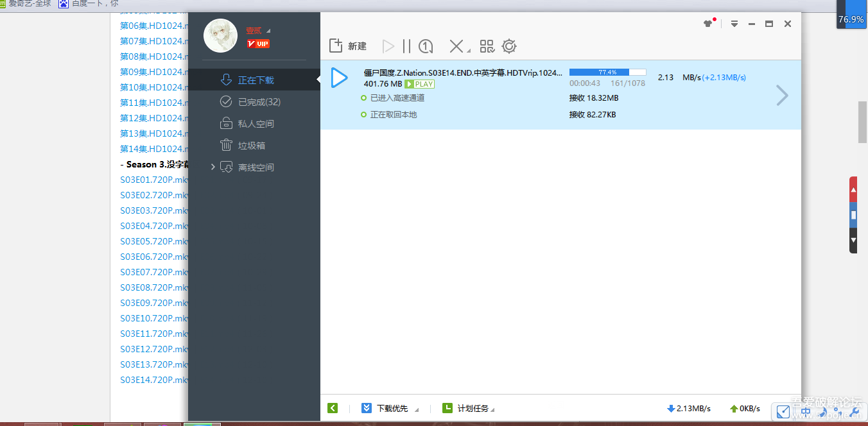Create a new download task via 新建

point(347,46)
